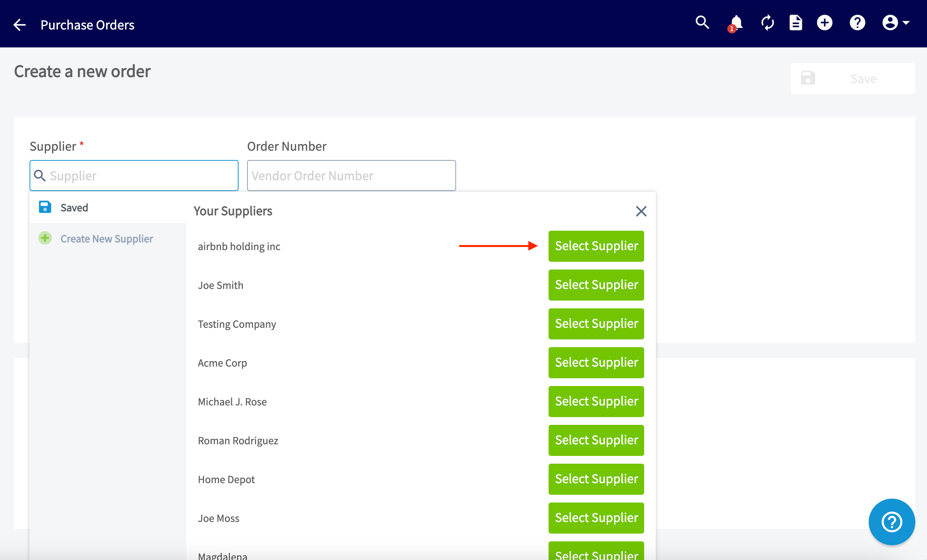The width and height of the screenshot is (927, 560).
Task: Click the plus circle add icon
Action: (824, 23)
